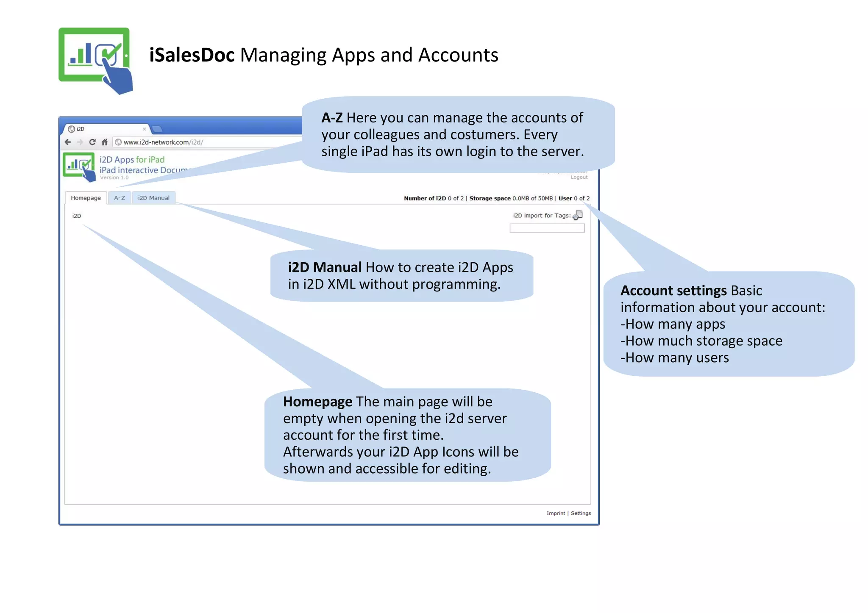Screen dimensions: 868x613
Task: Click the Logout link
Action: [x=579, y=178]
